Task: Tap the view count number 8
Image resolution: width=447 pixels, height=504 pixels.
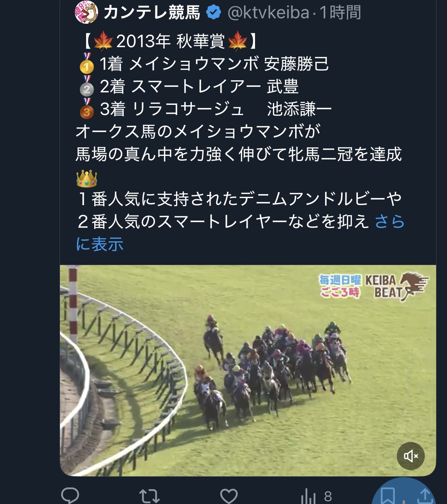Action: point(328,497)
